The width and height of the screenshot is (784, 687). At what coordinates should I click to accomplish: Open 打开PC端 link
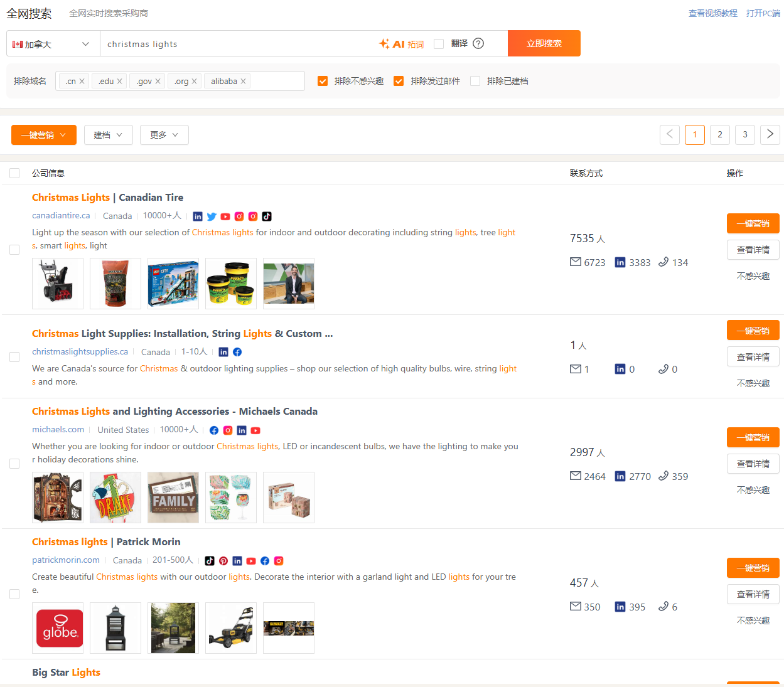[763, 13]
